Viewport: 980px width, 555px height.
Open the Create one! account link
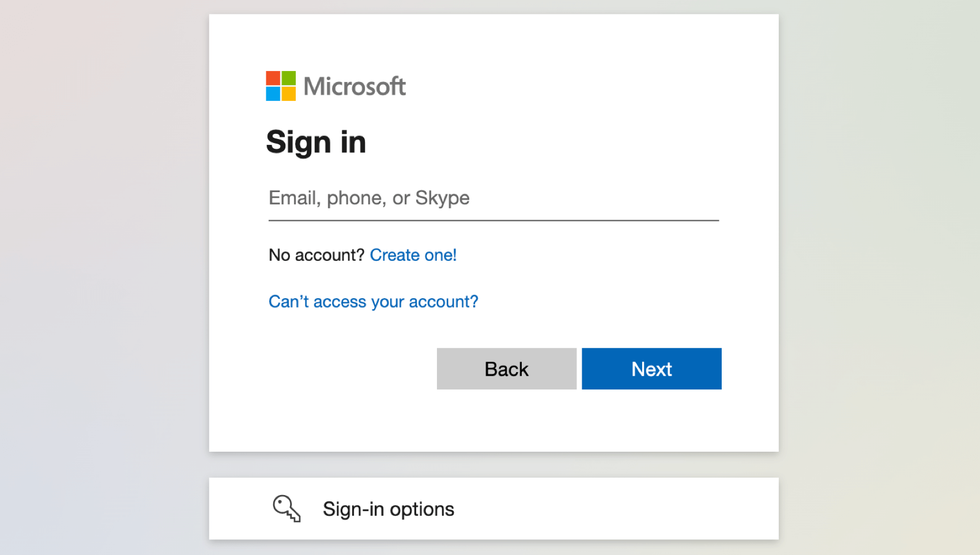click(413, 254)
